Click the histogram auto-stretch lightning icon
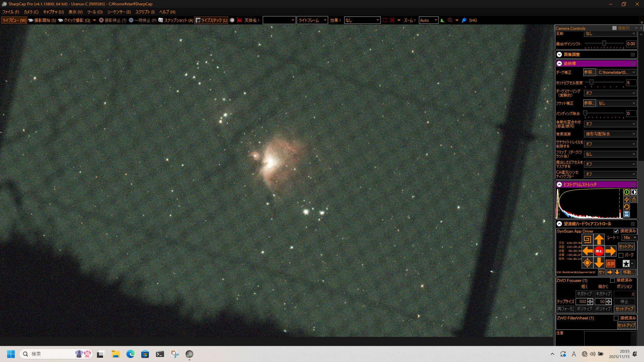The width and height of the screenshot is (644, 362). (626, 199)
